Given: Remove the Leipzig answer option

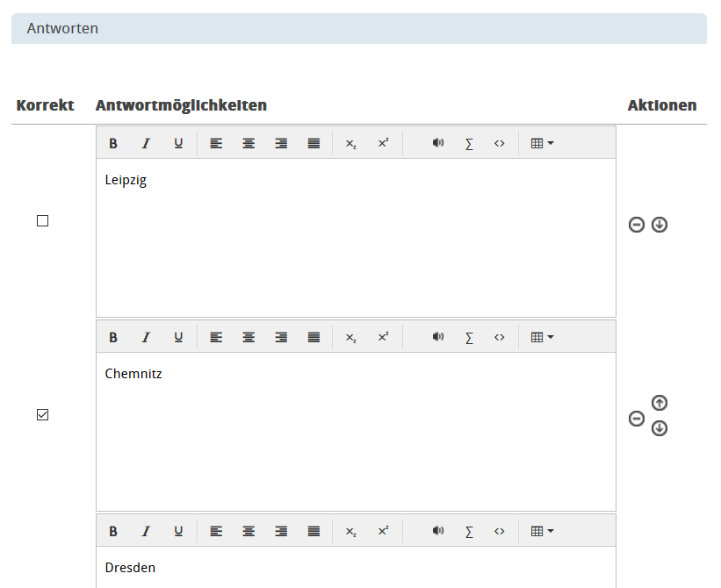Looking at the screenshot, I should click(637, 225).
